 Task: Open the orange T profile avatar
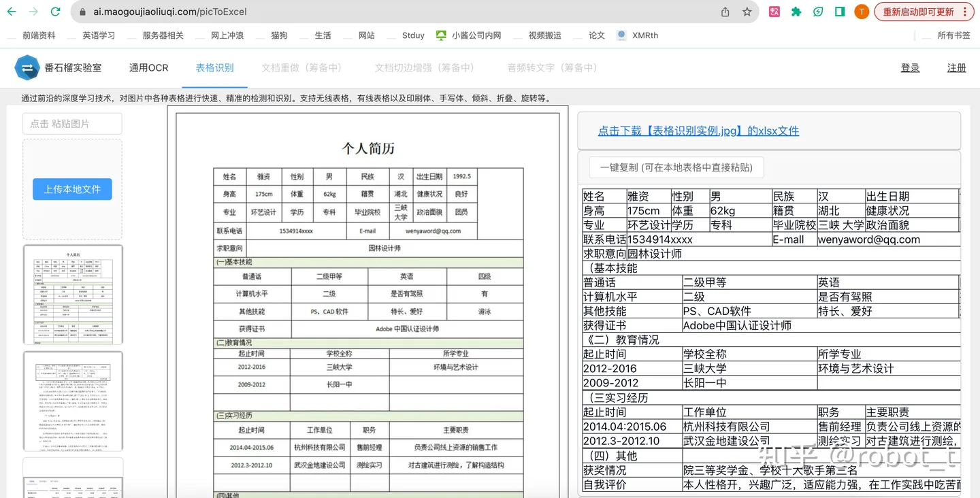tap(862, 12)
